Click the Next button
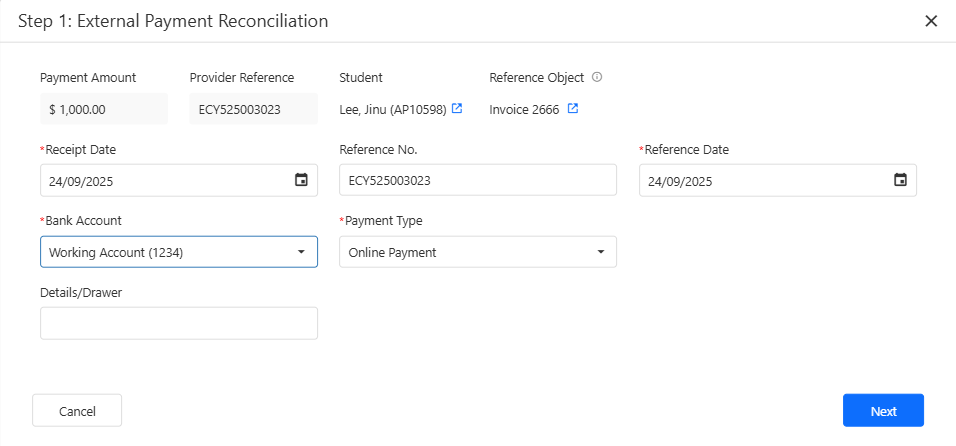This screenshot has height=446, width=956. pos(883,411)
